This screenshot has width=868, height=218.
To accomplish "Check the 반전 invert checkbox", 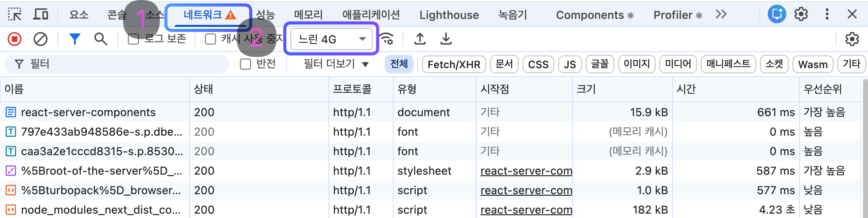I will coord(246,64).
